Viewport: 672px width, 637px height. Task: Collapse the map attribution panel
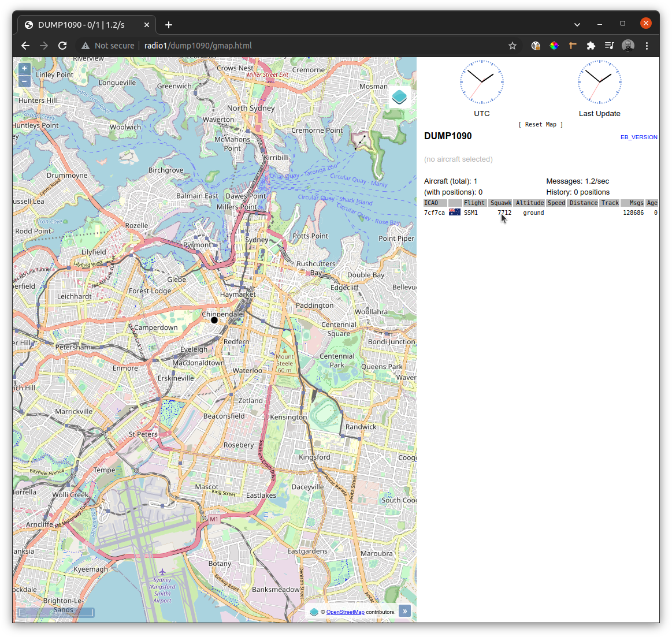point(404,611)
